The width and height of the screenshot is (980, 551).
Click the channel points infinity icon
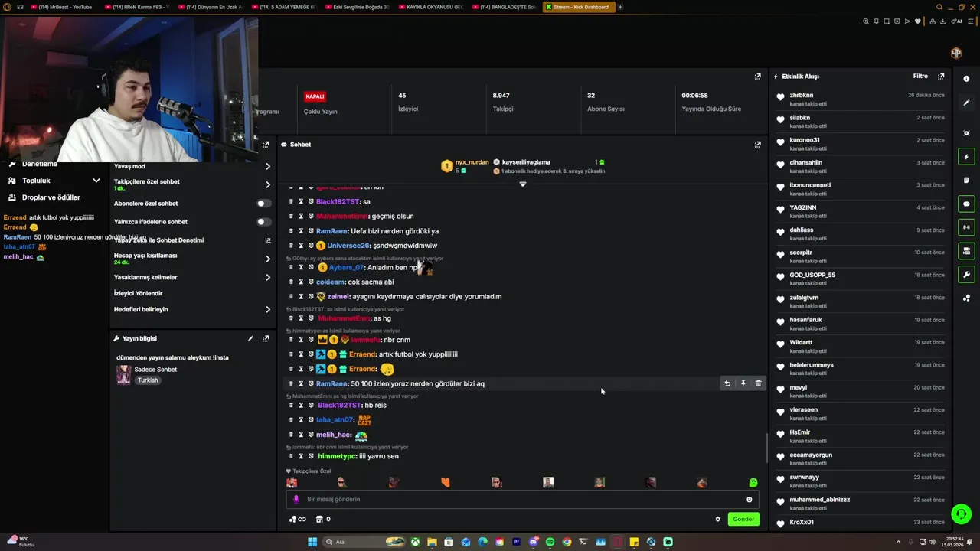[x=297, y=519]
